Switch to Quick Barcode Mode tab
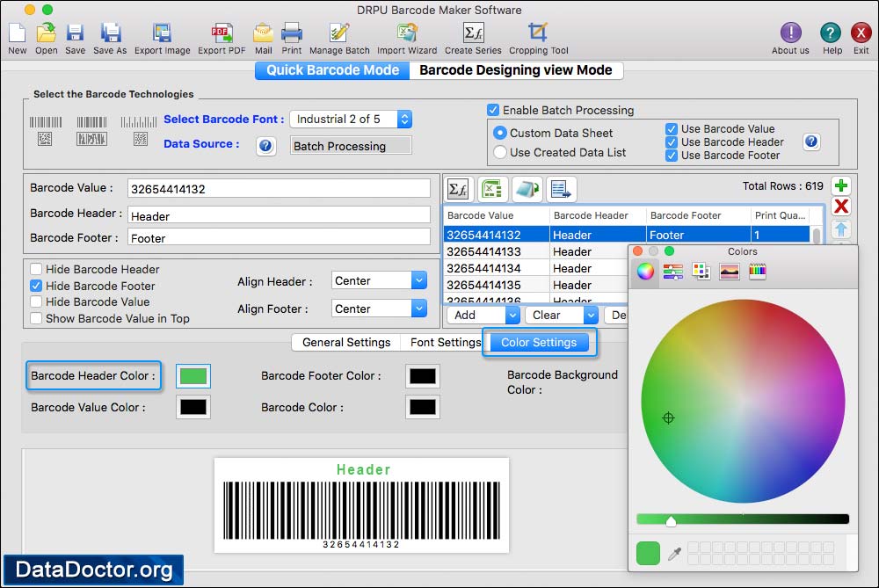 click(x=332, y=70)
